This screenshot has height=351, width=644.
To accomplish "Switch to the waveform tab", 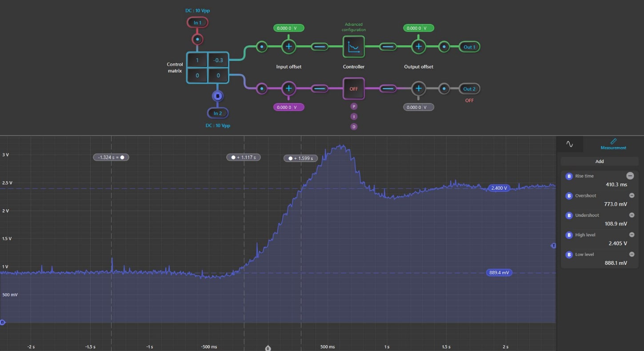I will coord(569,144).
